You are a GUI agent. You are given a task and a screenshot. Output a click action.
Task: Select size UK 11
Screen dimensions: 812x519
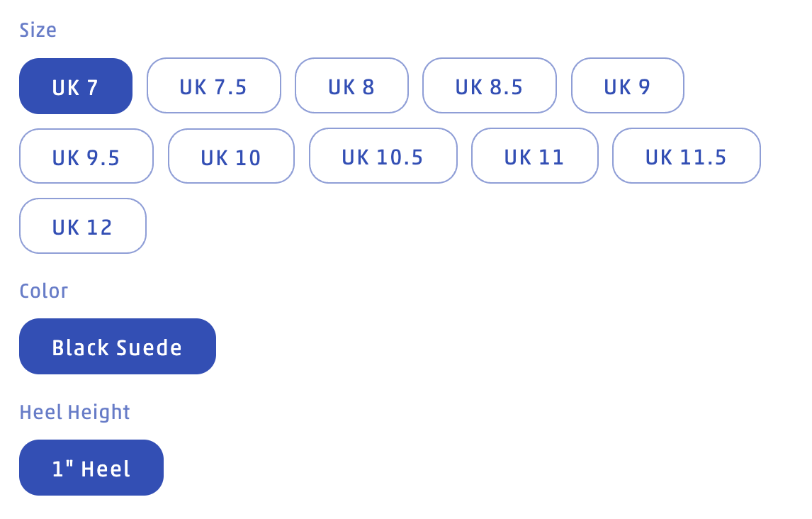[534, 156]
